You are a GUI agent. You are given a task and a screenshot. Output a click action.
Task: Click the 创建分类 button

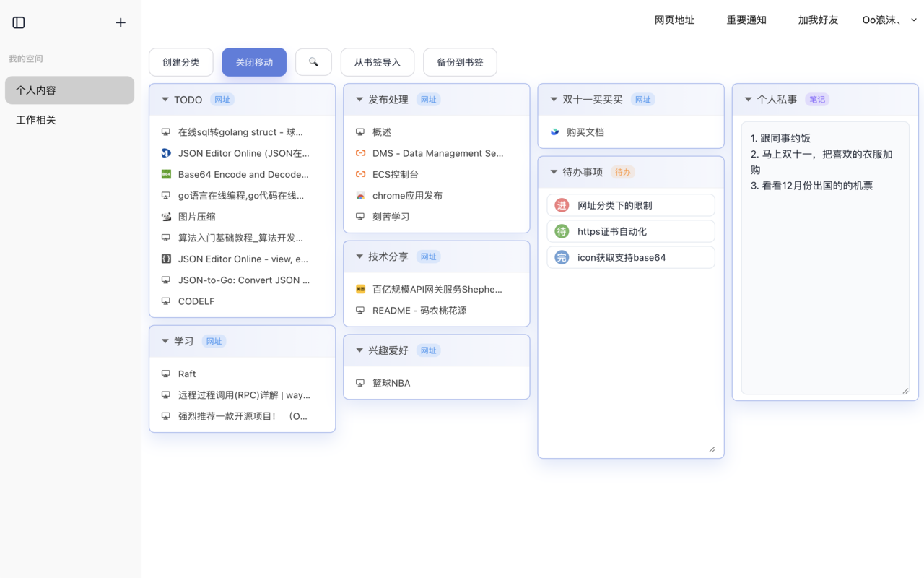coord(180,62)
